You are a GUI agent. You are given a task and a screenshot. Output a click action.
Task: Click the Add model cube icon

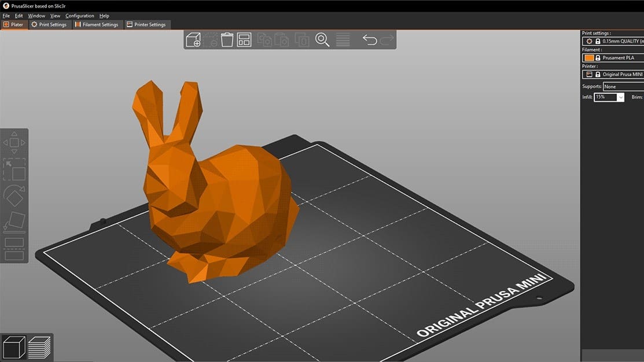193,40
